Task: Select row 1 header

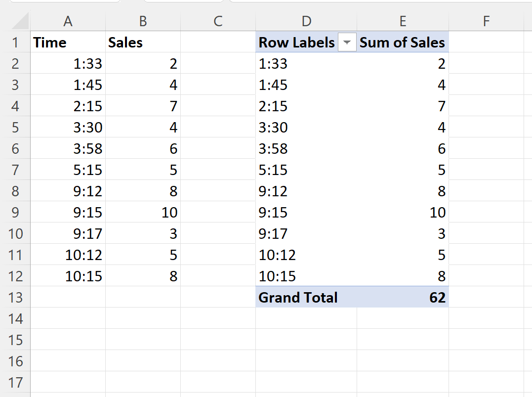Action: point(16,43)
